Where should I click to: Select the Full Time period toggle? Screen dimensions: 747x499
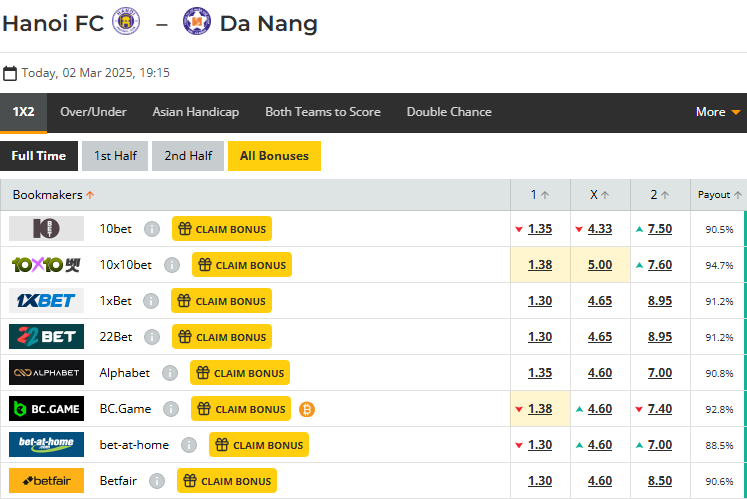39,156
